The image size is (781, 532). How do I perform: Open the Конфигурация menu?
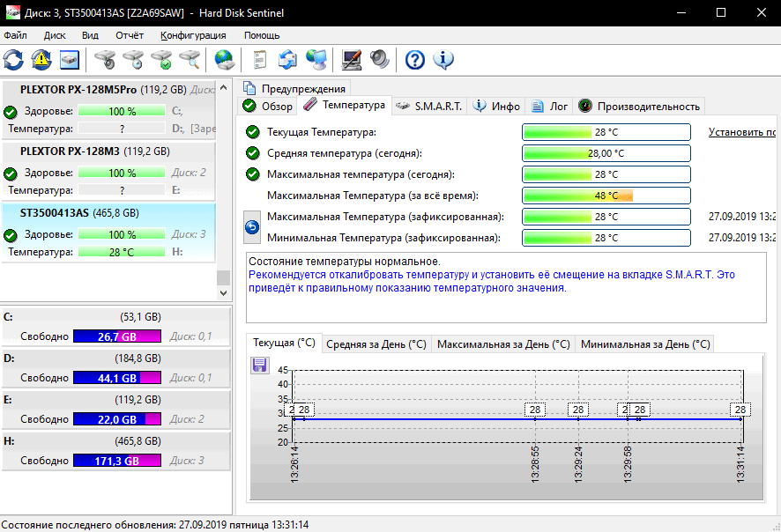point(193,35)
